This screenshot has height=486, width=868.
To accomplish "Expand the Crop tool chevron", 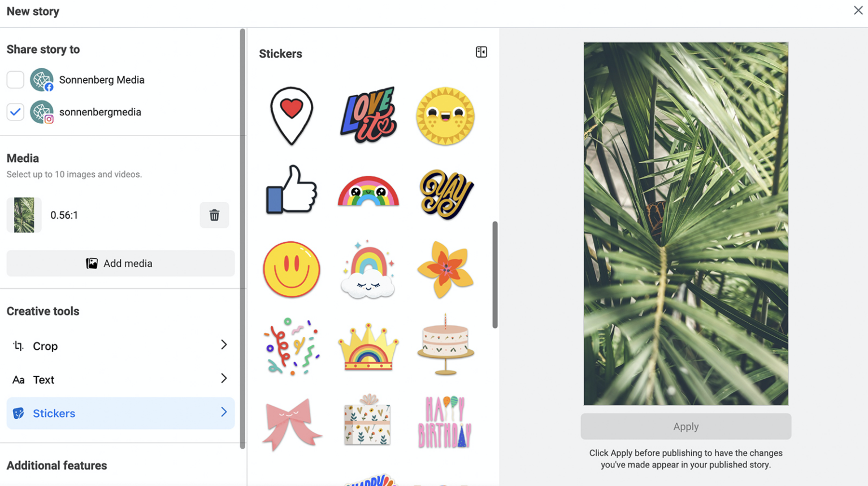I will pyautogui.click(x=224, y=345).
